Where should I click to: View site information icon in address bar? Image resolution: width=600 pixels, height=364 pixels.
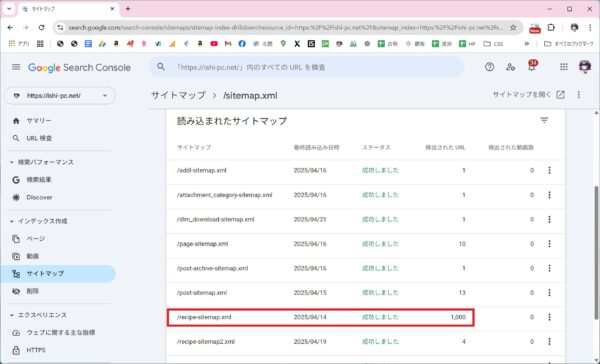[60, 28]
